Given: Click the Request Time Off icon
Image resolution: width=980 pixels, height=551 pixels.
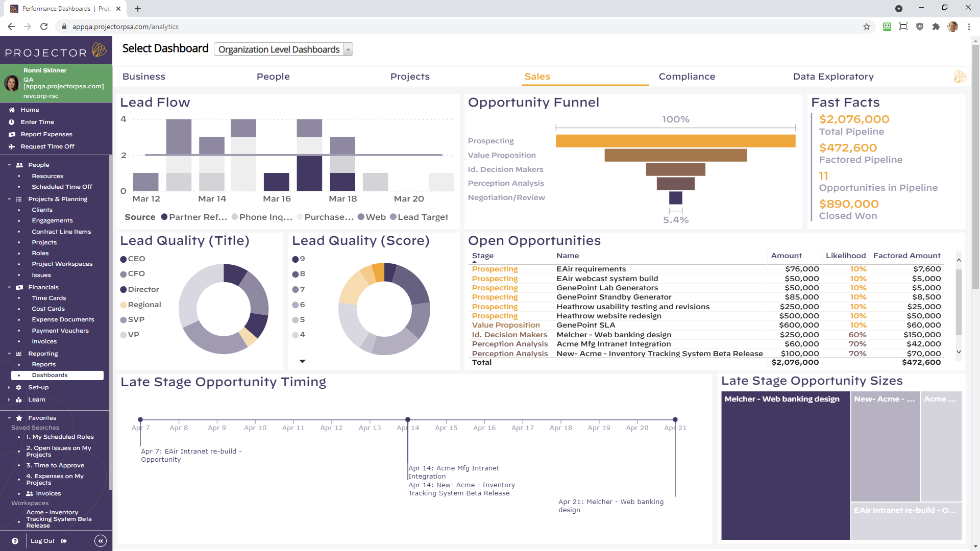Looking at the screenshot, I should click(12, 146).
